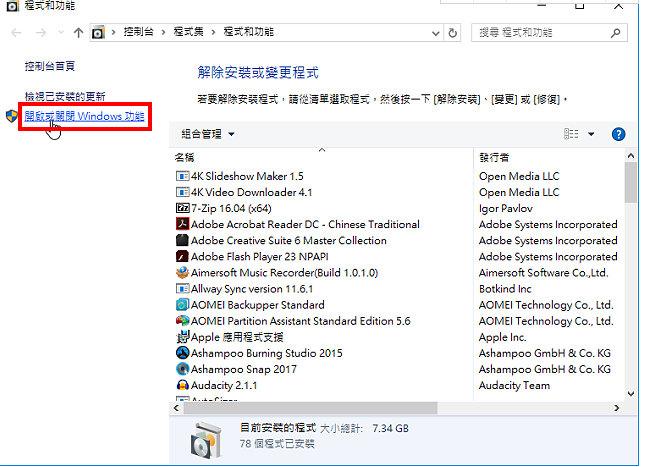
Task: Click the Ashampoo Burning Studio 2015 icon
Action: (182, 353)
